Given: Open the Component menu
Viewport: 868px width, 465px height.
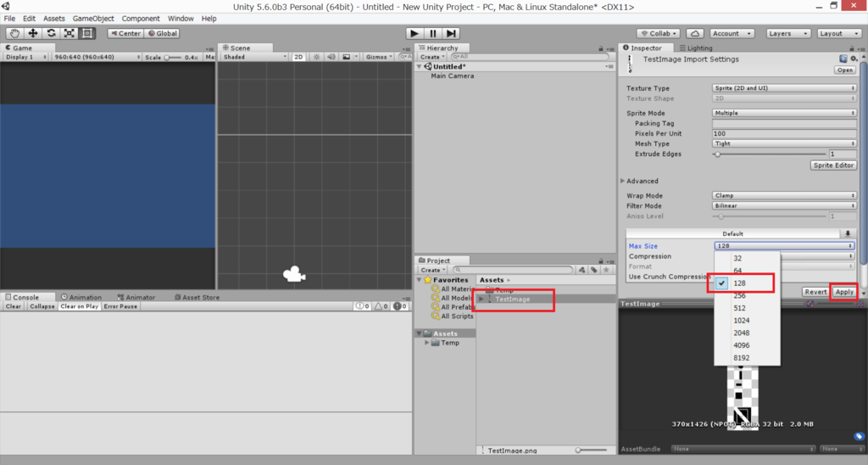Looking at the screenshot, I should click(x=141, y=19).
